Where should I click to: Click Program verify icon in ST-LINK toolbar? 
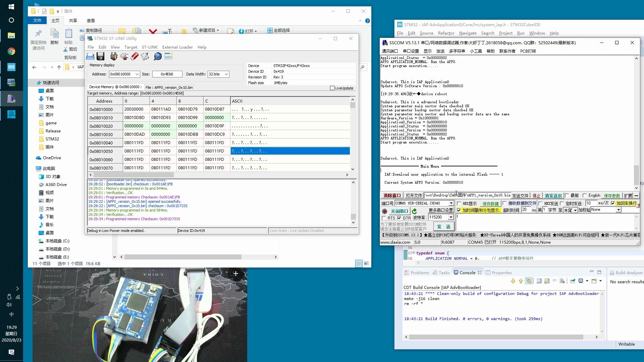click(x=145, y=56)
